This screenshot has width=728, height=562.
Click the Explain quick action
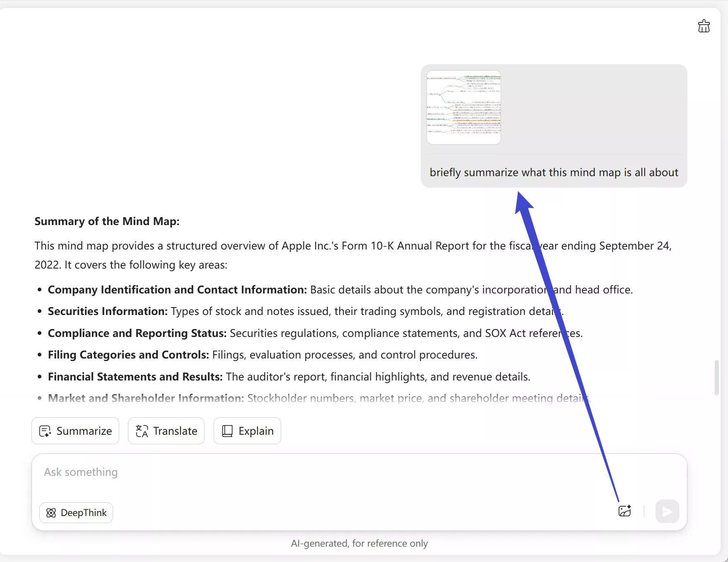(247, 431)
